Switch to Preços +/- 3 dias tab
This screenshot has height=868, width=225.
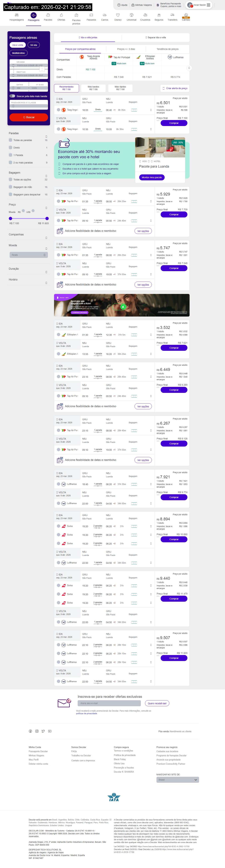126,49
